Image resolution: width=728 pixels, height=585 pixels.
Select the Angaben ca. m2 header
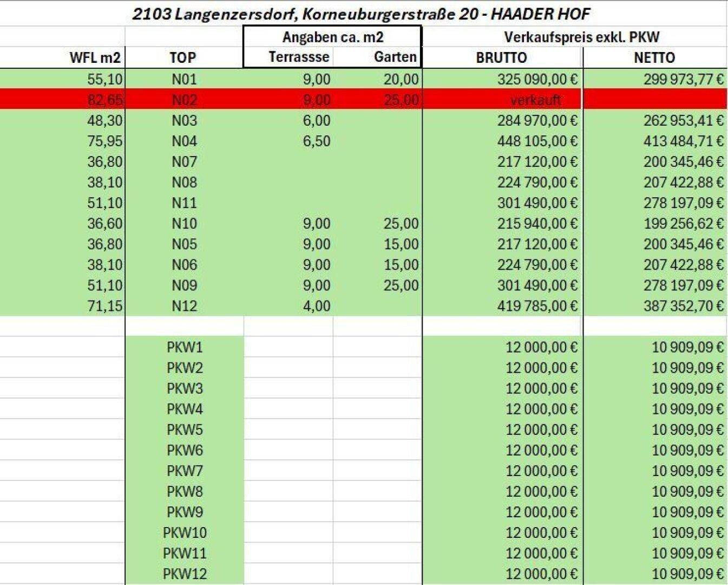(x=333, y=37)
